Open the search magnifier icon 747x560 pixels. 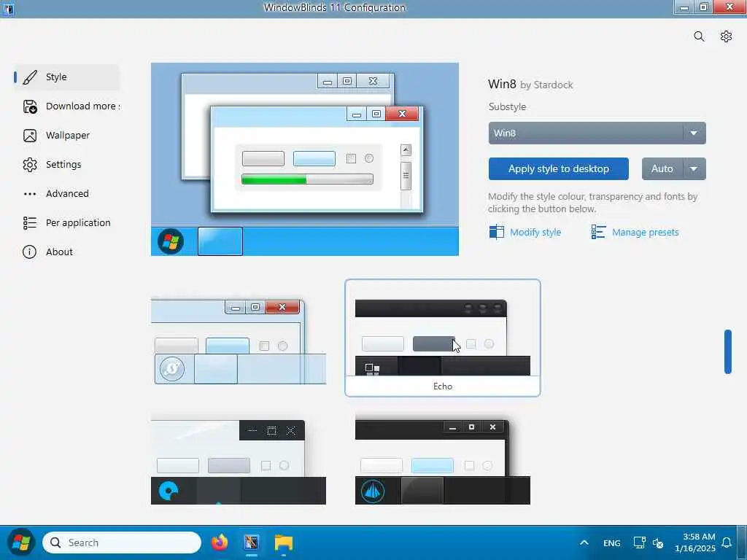tap(699, 36)
